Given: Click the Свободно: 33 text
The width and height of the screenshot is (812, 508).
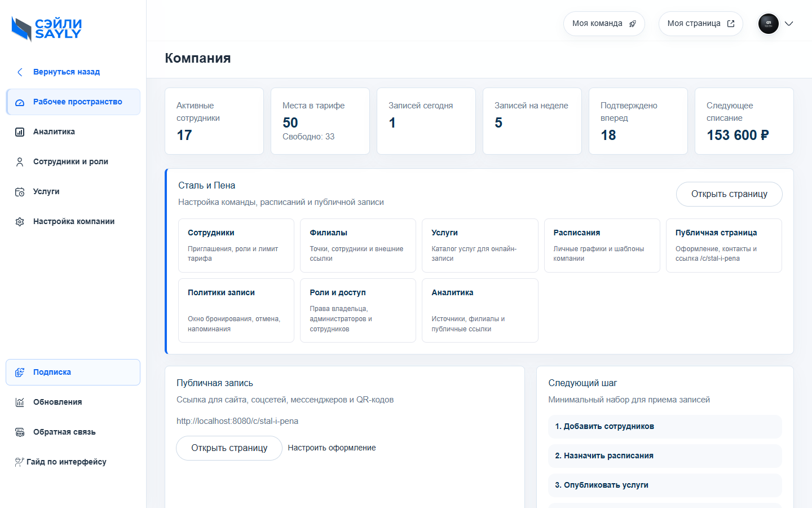Looking at the screenshot, I should [308, 137].
